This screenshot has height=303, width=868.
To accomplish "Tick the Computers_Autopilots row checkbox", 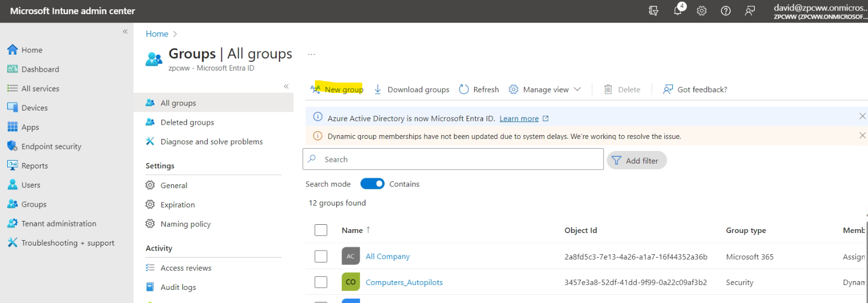I will pyautogui.click(x=321, y=282).
